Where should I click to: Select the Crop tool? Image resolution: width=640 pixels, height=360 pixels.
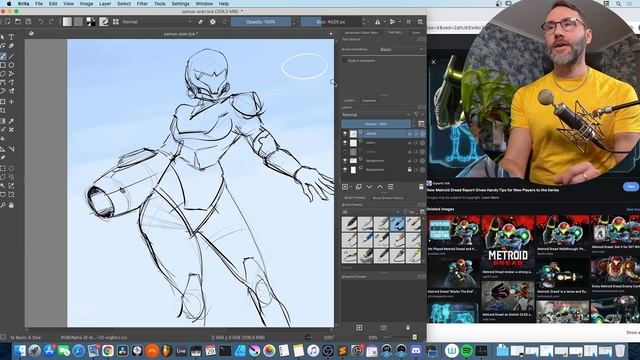[x=3, y=111]
